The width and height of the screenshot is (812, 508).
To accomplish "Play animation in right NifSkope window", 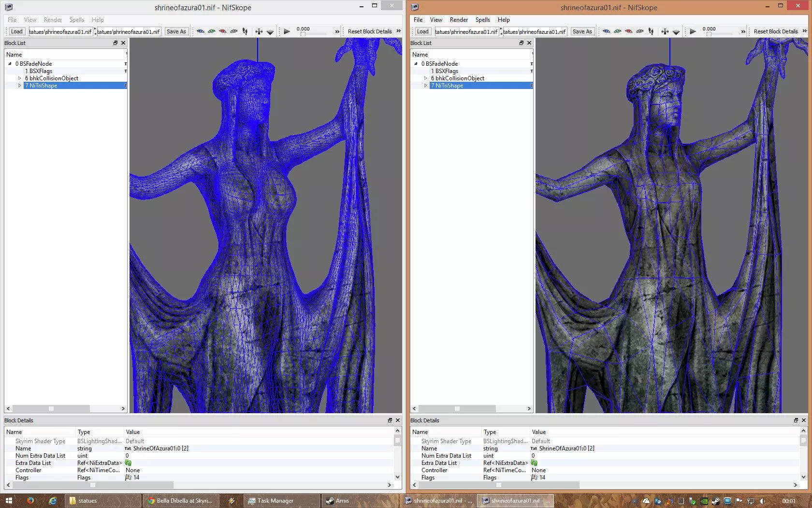I will (x=693, y=31).
